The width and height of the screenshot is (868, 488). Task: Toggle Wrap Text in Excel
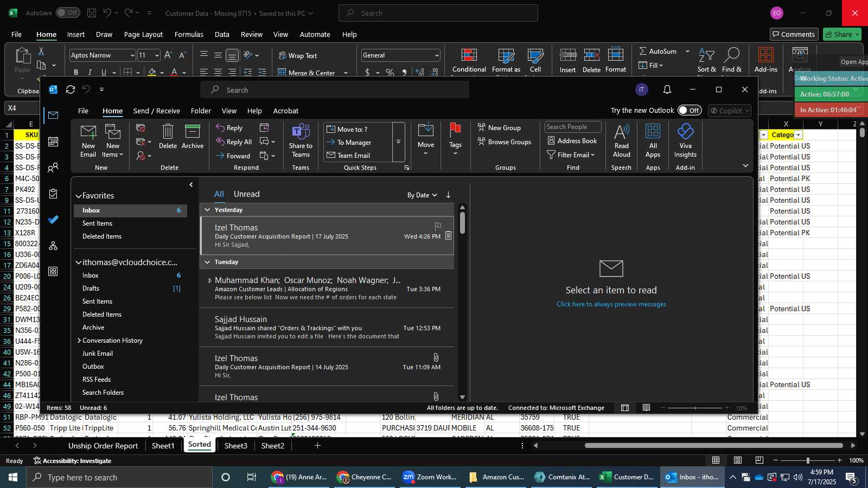(x=298, y=56)
